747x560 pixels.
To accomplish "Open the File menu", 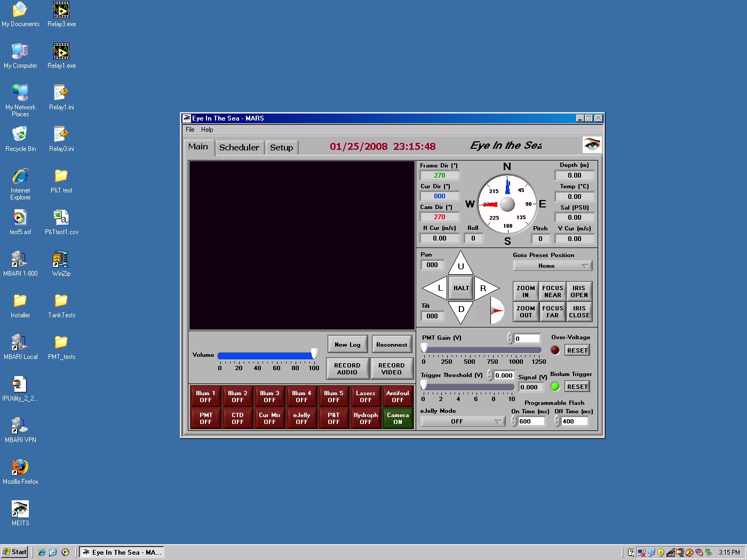I will (190, 130).
